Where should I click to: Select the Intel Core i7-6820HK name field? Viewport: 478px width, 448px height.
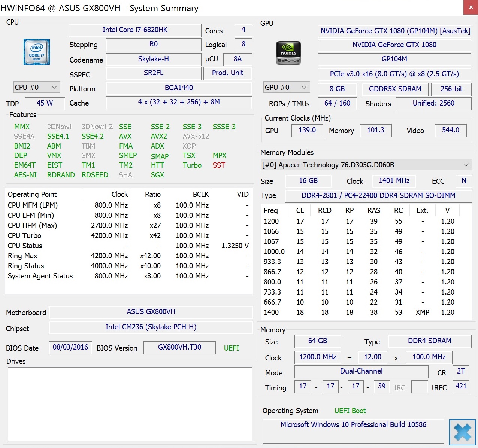click(135, 30)
